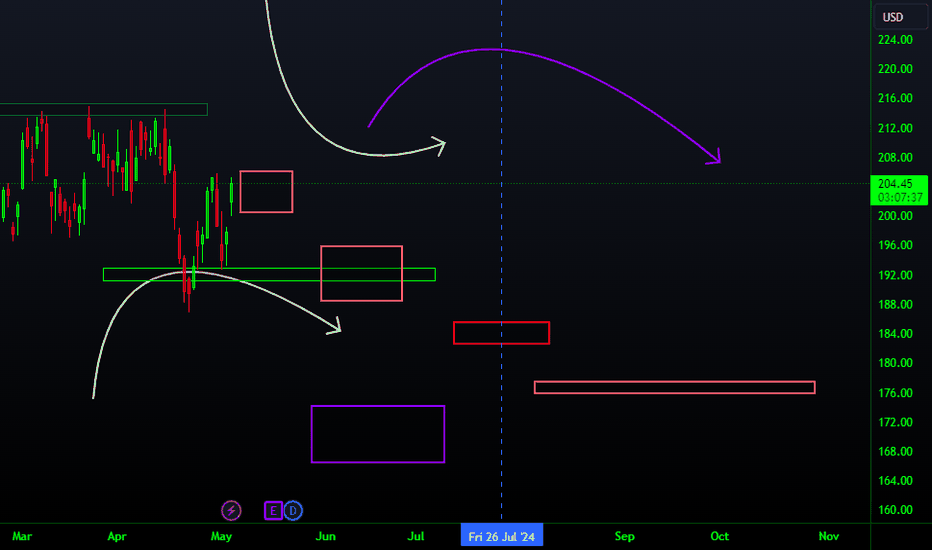Click the Fri 26 Jul '24 date label

point(502,536)
